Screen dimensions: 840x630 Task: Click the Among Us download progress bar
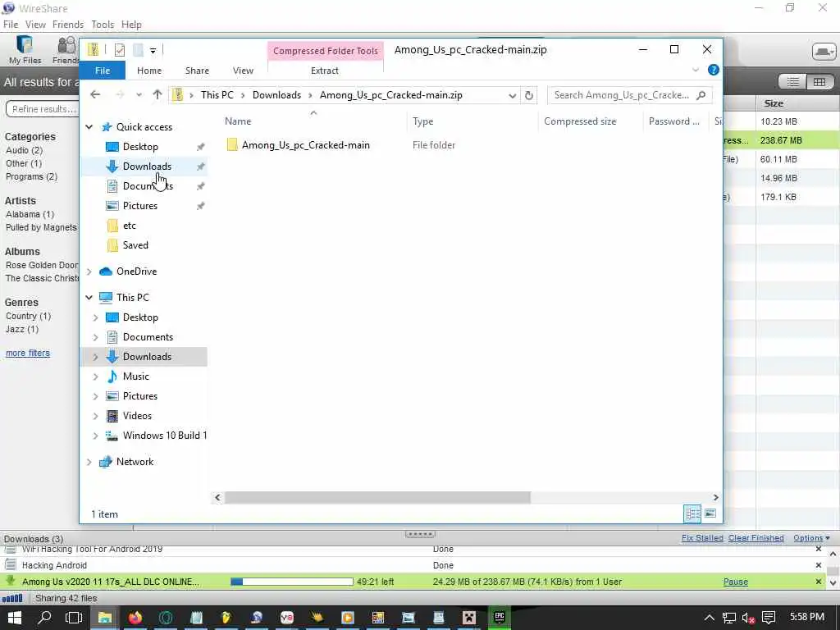pyautogui.click(x=292, y=582)
